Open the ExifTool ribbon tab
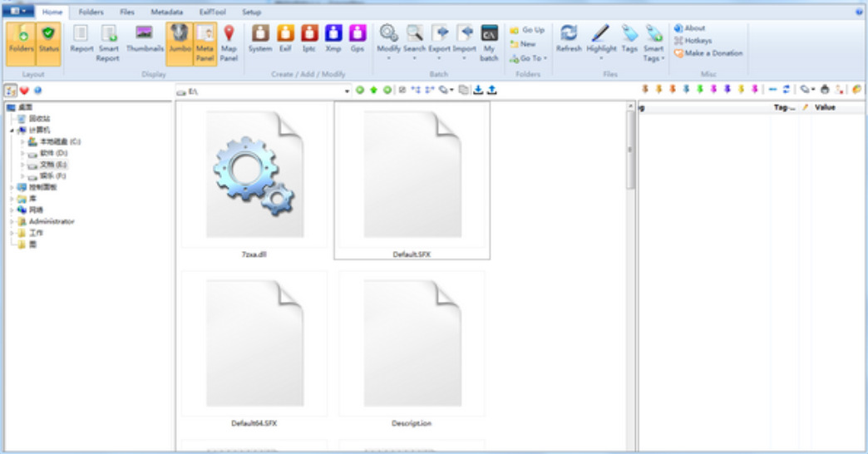This screenshot has width=868, height=454. (x=213, y=12)
